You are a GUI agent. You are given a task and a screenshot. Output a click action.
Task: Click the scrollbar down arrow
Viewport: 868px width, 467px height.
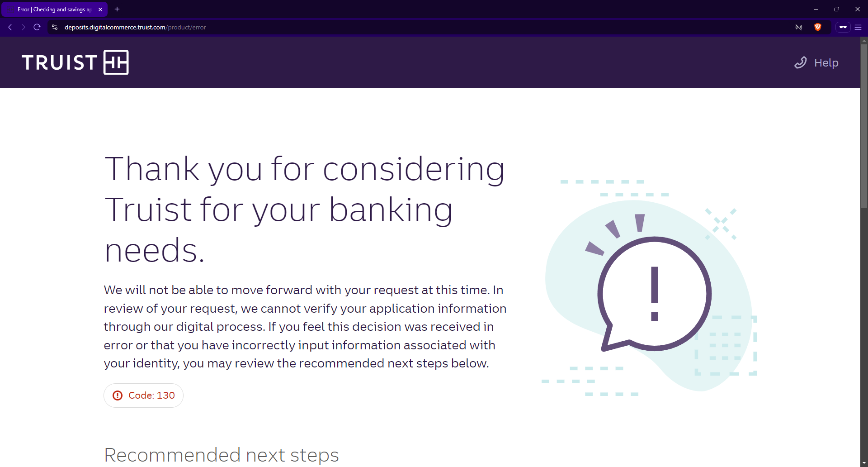pos(864,463)
